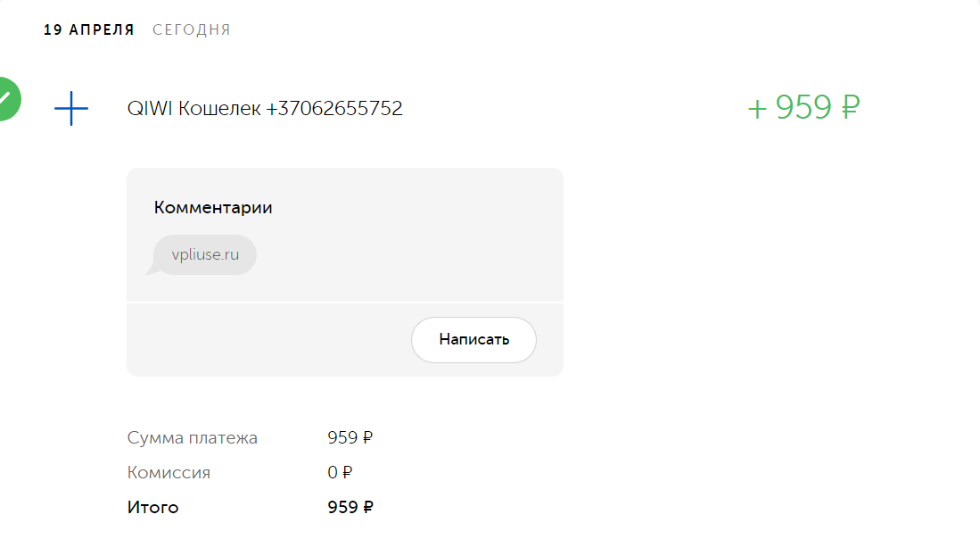Screen dimensions: 980x556
Task: Click the green checkmark status icon
Action: coord(8,99)
